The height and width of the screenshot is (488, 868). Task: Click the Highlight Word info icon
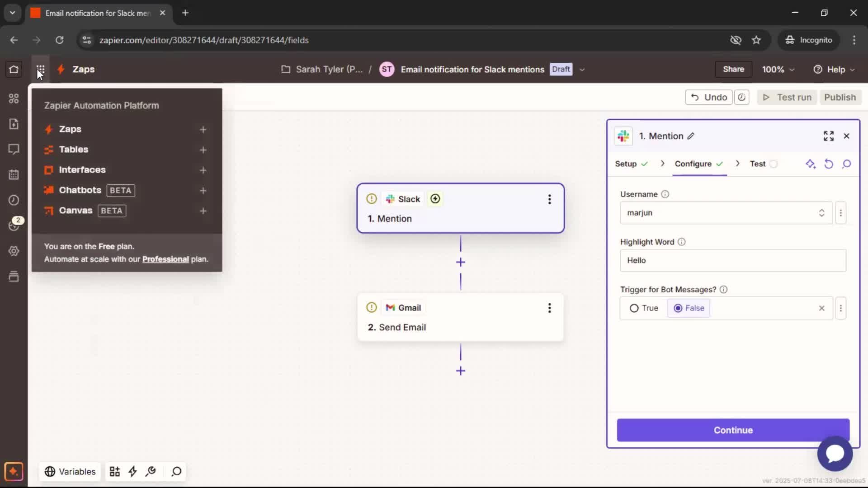pyautogui.click(x=682, y=242)
